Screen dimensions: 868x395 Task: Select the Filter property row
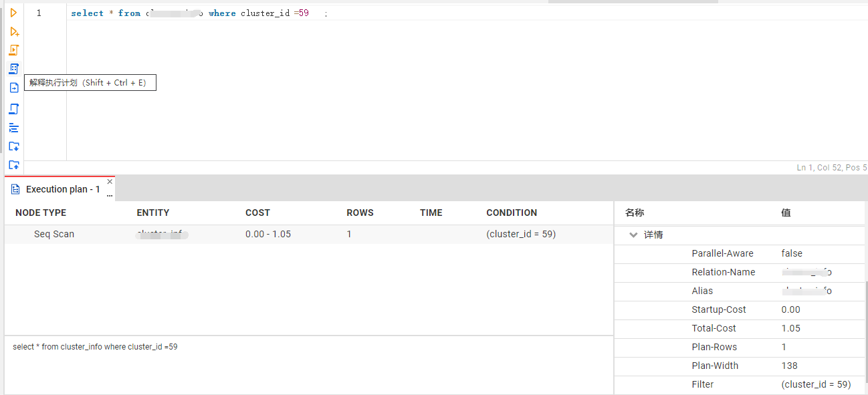[739, 385]
